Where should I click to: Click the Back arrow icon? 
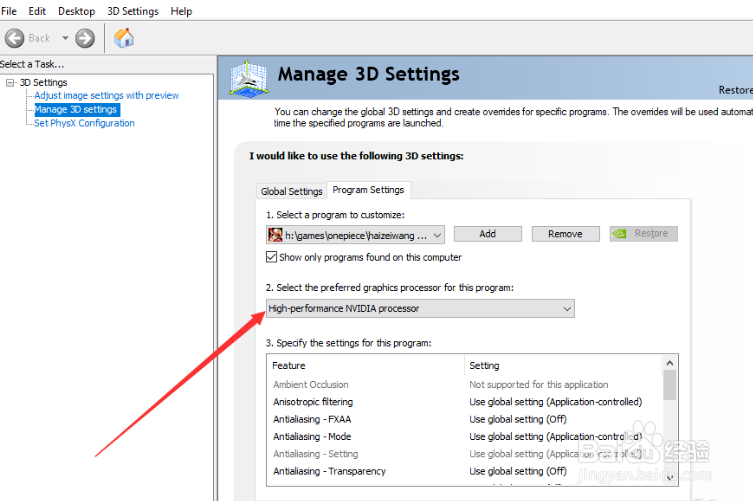[14, 38]
